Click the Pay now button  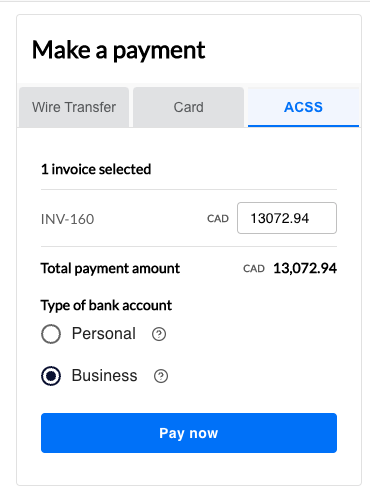[x=189, y=433]
